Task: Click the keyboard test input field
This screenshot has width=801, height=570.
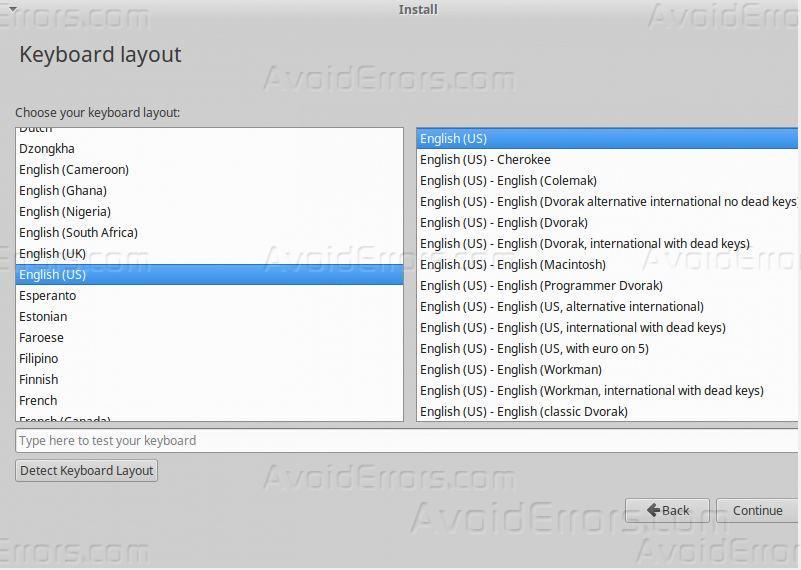Action: [x=405, y=440]
